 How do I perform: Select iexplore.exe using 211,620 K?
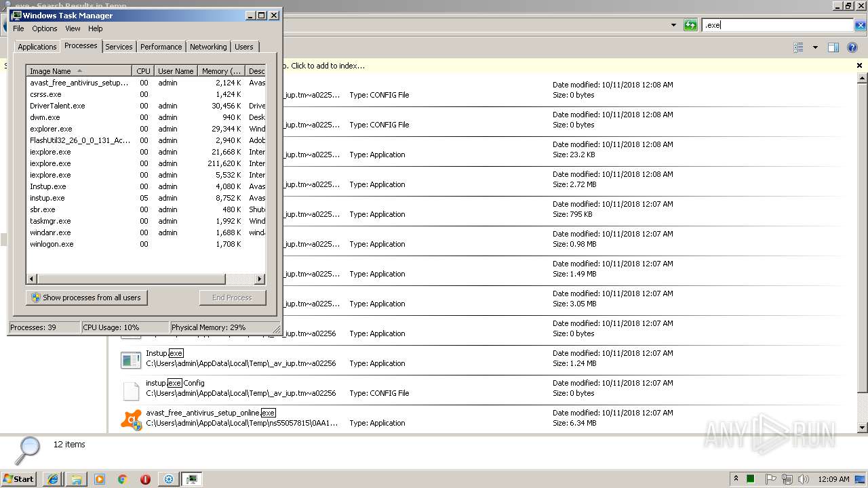pyautogui.click(x=146, y=163)
